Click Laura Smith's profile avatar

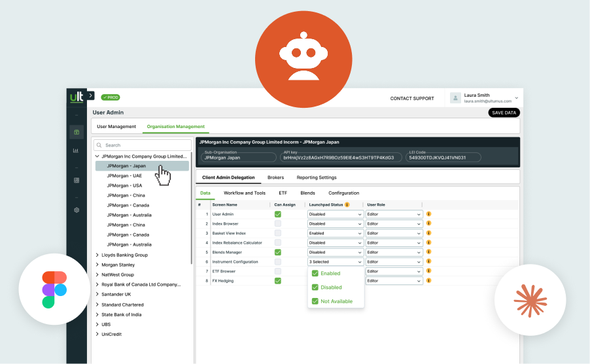click(x=455, y=98)
